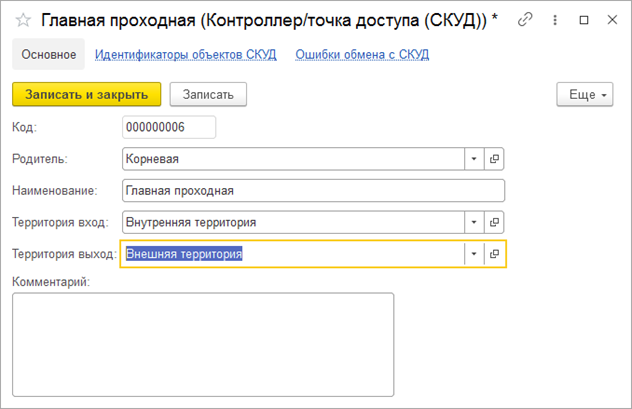Expand the Территория выход dropdown arrow
Image resolution: width=632 pixels, height=409 pixels.
pos(473,254)
